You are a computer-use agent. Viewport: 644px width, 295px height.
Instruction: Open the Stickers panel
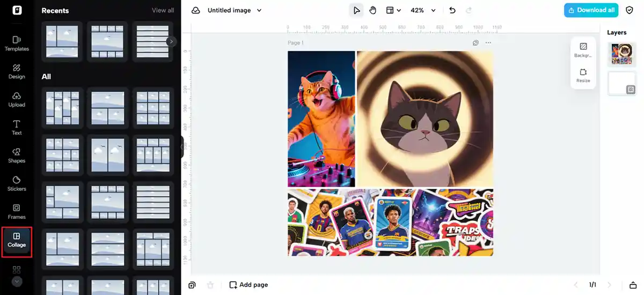(x=17, y=183)
